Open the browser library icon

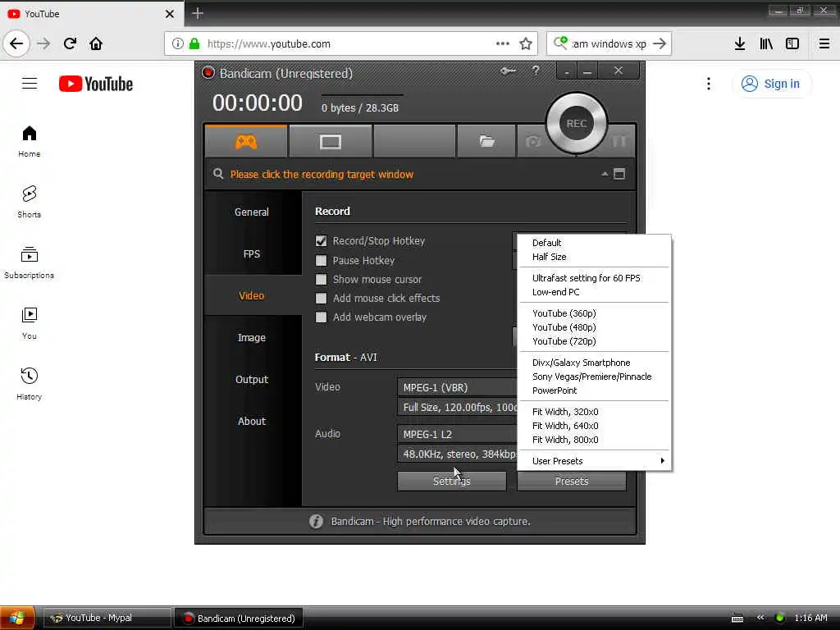click(x=766, y=44)
